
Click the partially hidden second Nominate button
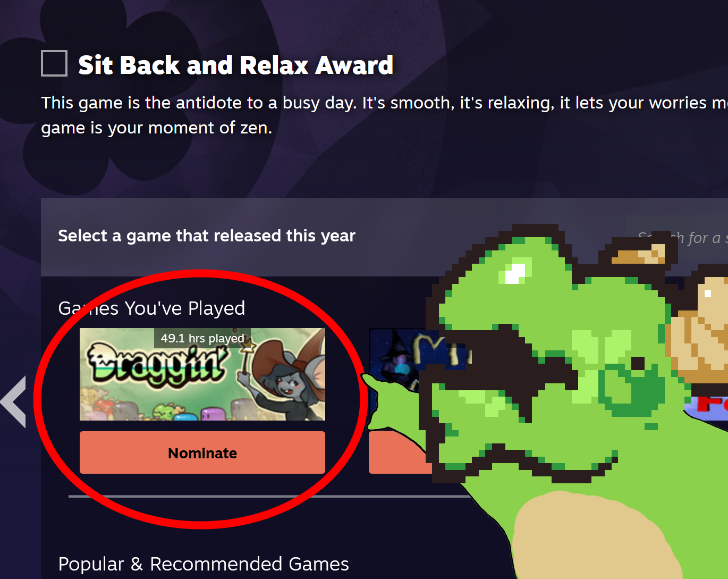(399, 452)
